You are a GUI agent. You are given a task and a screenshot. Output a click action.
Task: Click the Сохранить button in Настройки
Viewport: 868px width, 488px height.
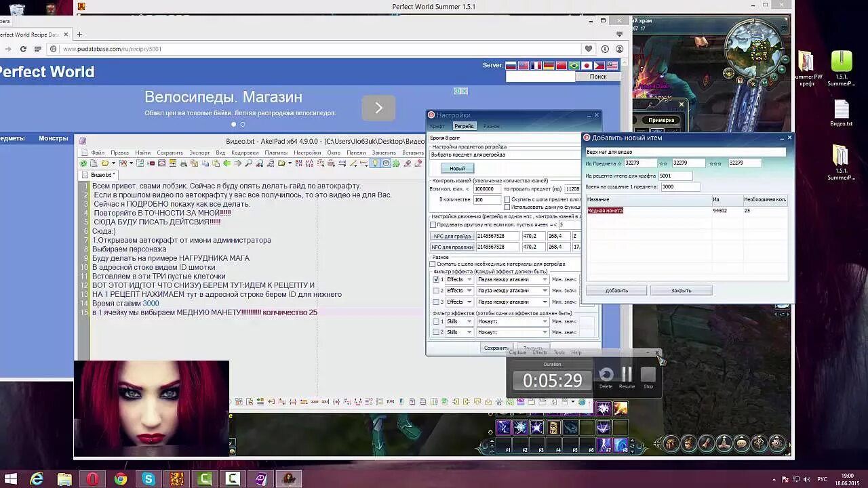496,348
